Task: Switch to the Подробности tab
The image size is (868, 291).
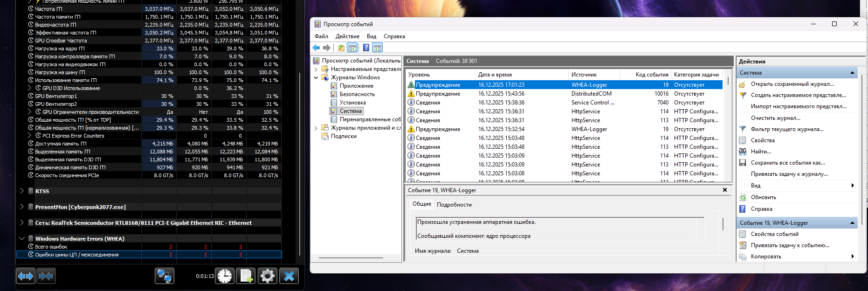Action: pos(454,205)
